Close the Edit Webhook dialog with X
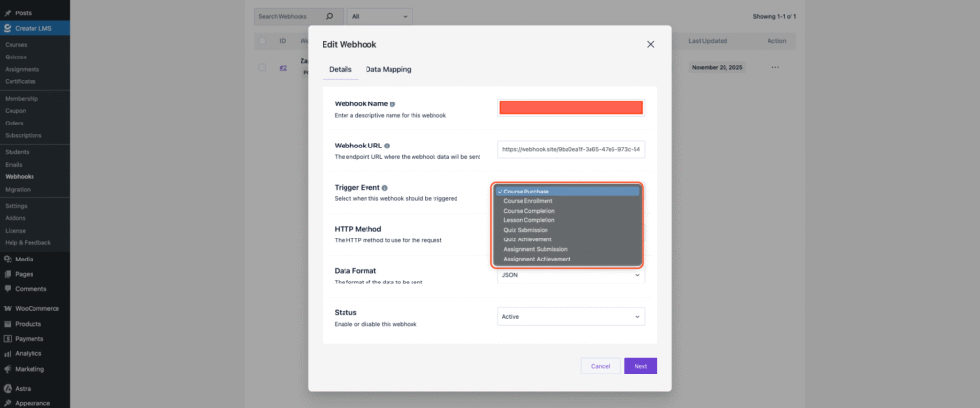Screen dimensions: 980x408 [x=651, y=44]
